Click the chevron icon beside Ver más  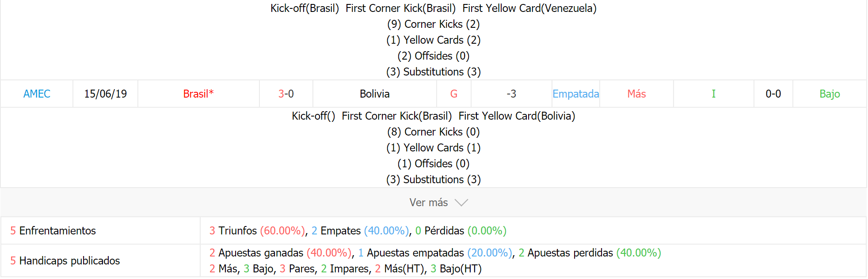[x=461, y=203]
